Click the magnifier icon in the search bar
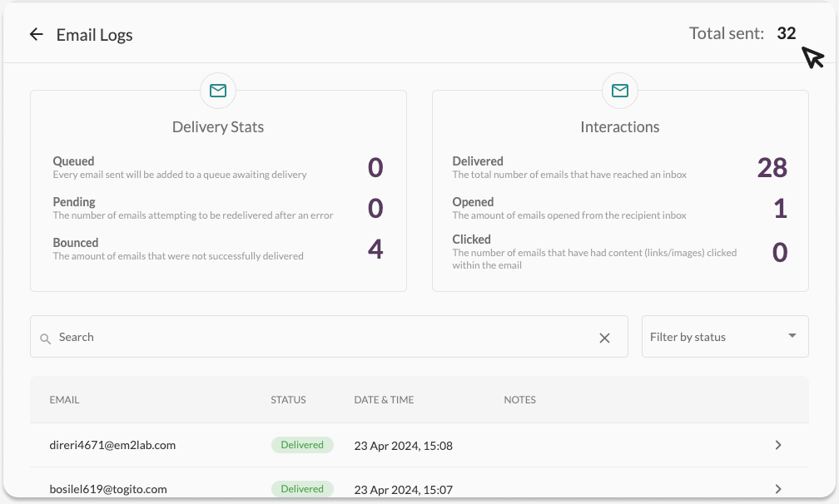The height and width of the screenshot is (504, 839). 46,338
